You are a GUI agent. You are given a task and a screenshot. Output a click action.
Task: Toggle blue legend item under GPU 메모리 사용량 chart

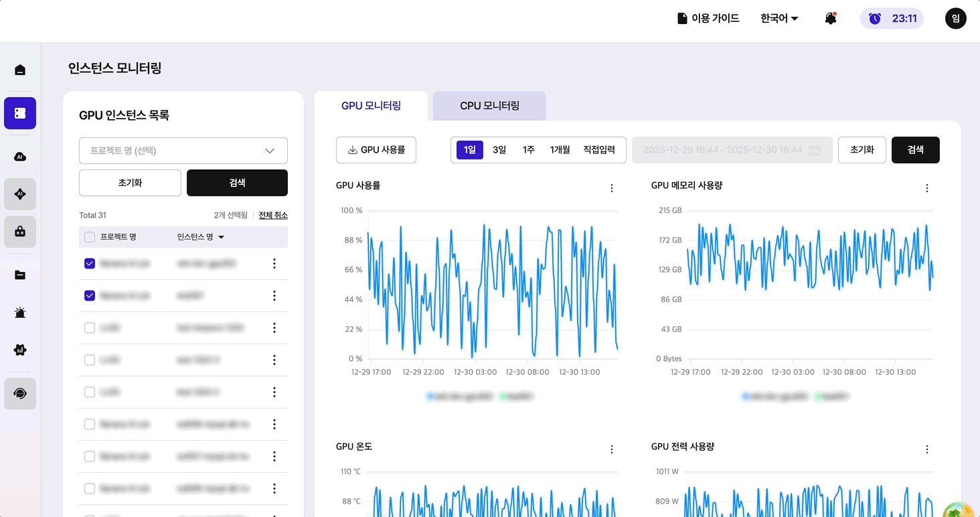point(775,396)
